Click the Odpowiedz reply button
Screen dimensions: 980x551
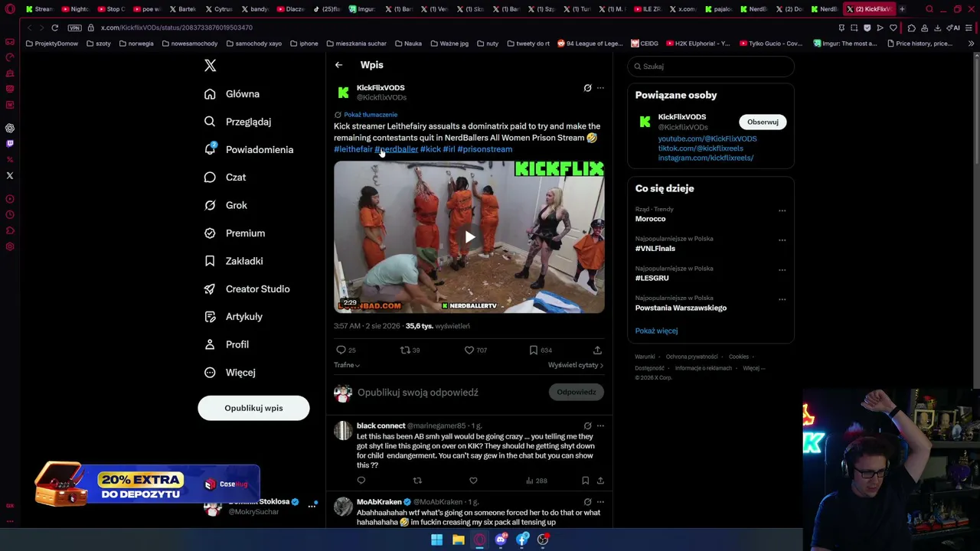tap(577, 392)
